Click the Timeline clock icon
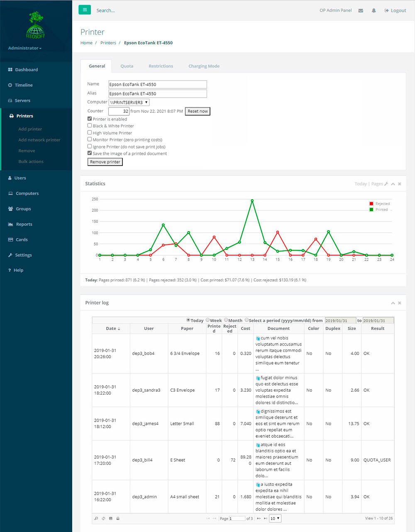 [10, 85]
